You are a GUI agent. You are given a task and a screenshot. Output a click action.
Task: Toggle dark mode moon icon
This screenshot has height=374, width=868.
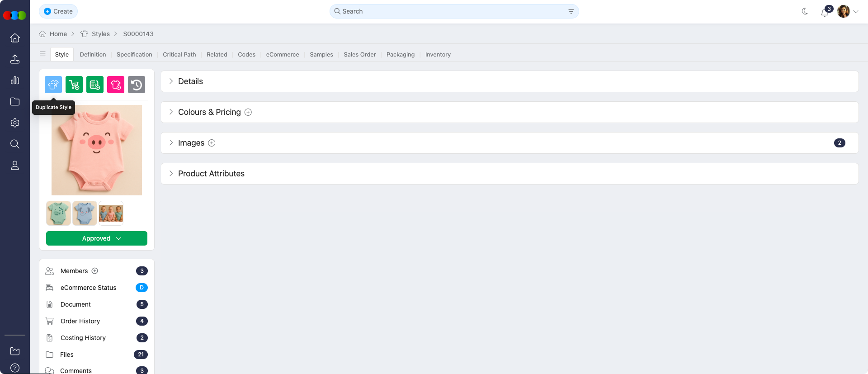click(x=805, y=11)
